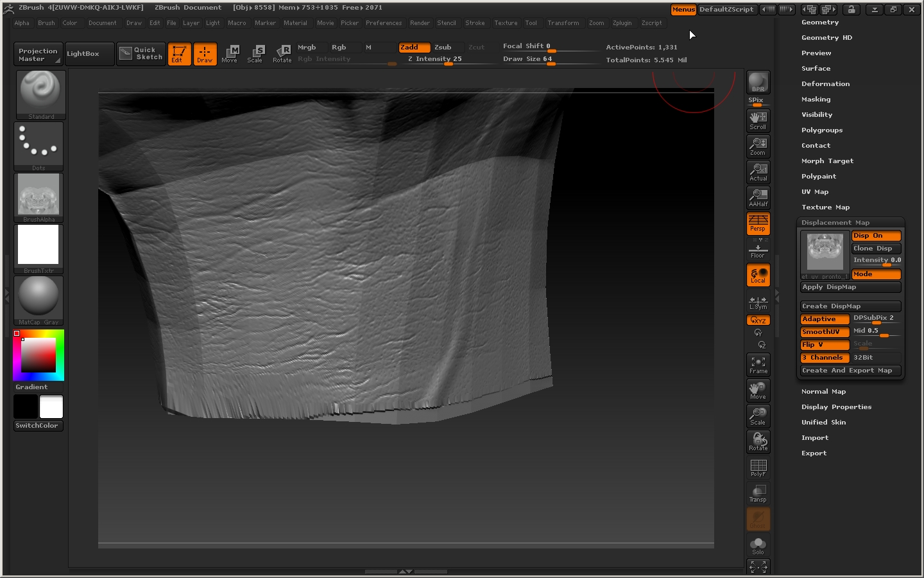The image size is (924, 578).
Task: Click the Local transformation icon
Action: [758, 275]
